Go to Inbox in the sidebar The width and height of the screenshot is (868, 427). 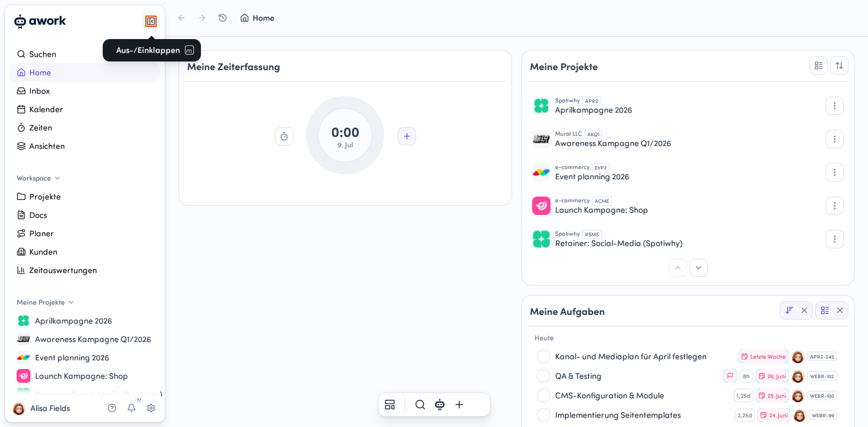click(85, 91)
